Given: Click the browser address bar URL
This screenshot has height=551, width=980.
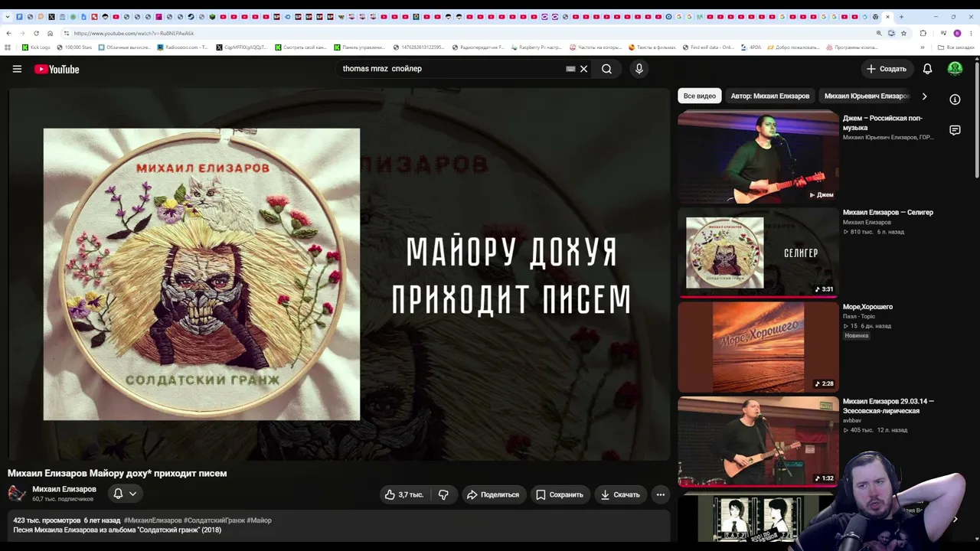Looking at the screenshot, I should pos(134,33).
